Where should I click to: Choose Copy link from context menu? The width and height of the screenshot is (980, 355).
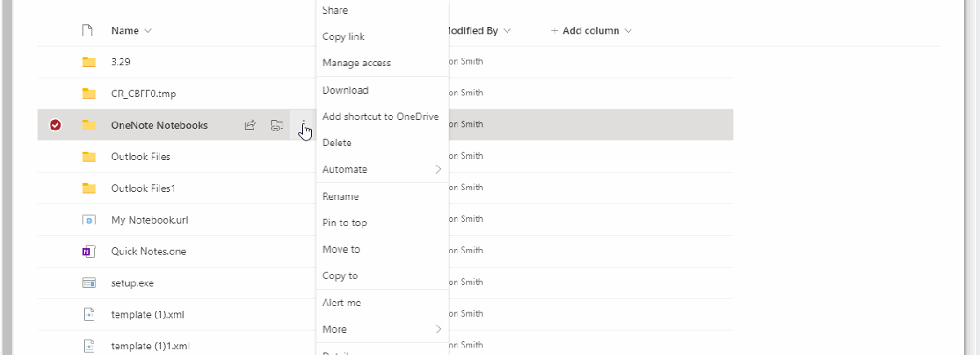pyautogui.click(x=344, y=37)
